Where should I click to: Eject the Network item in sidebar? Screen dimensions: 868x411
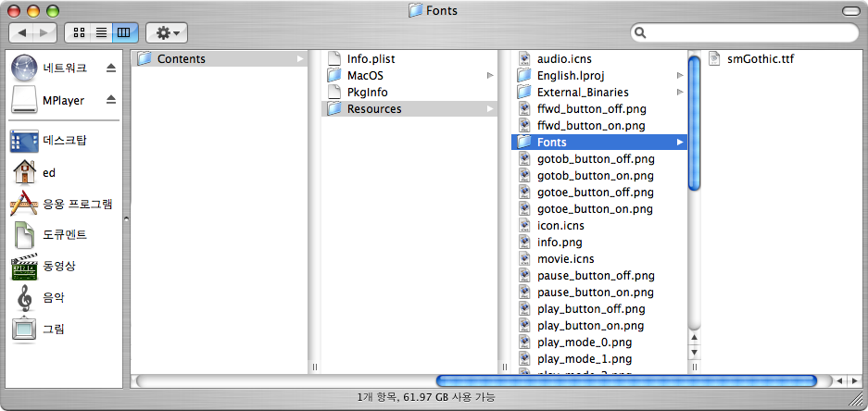111,68
